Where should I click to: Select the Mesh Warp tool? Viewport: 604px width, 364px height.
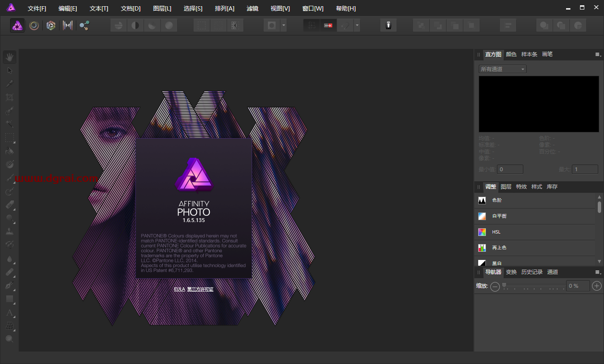[10, 326]
